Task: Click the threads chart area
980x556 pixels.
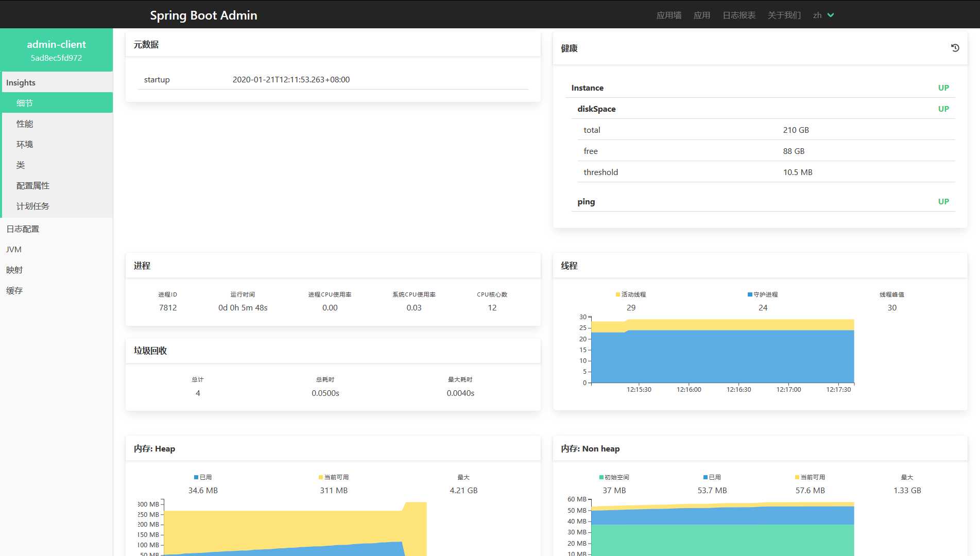Action: tap(723, 351)
